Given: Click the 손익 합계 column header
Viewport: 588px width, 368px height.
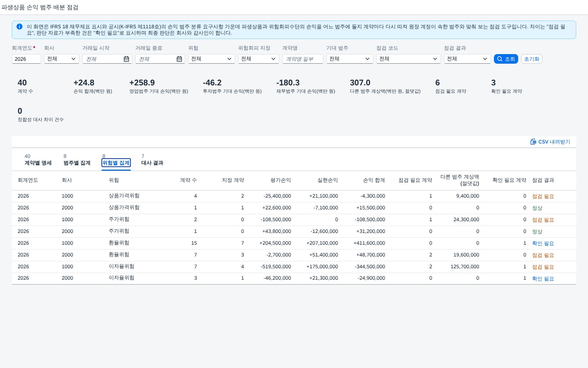Looking at the screenshot, I should (x=374, y=180).
